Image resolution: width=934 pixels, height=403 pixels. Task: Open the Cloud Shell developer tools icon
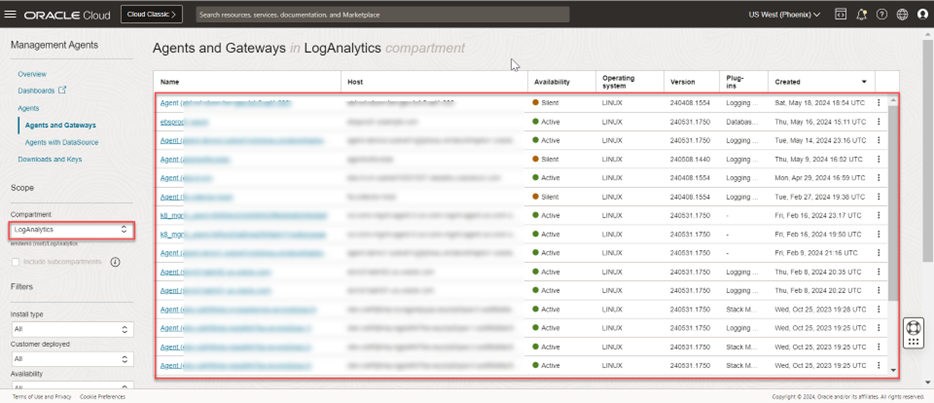pos(840,15)
